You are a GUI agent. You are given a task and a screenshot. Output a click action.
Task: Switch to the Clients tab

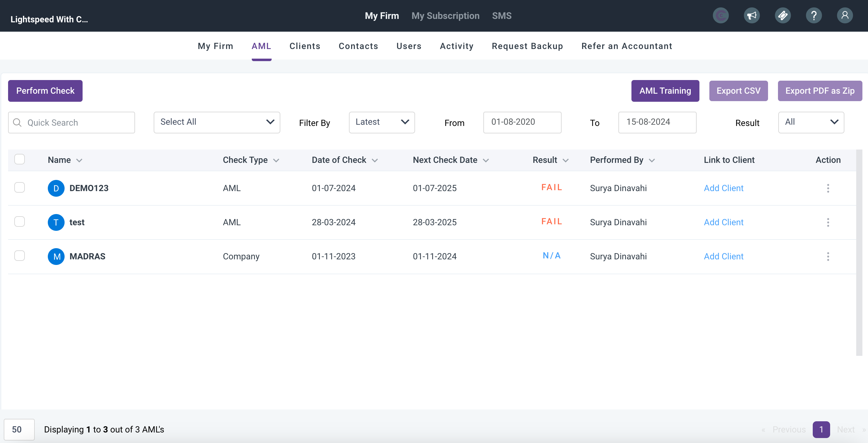(305, 46)
